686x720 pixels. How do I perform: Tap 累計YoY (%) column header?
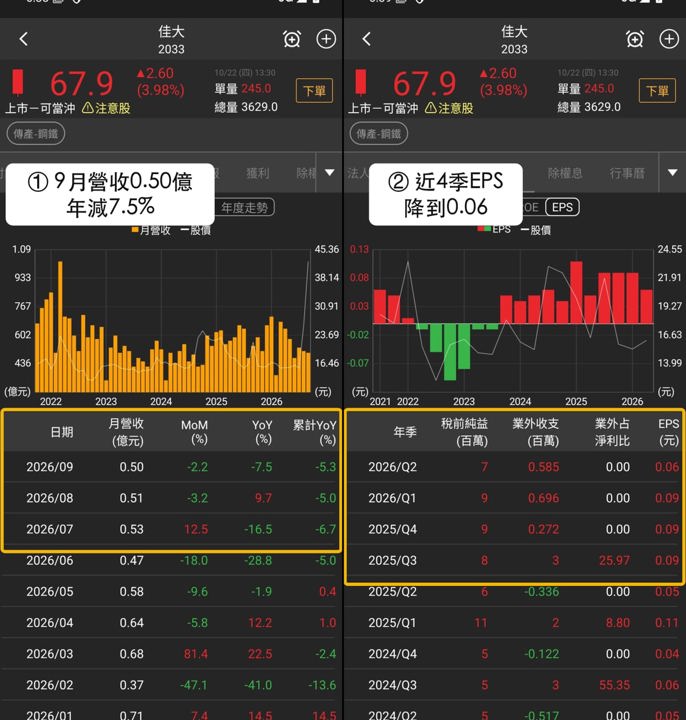click(x=315, y=432)
